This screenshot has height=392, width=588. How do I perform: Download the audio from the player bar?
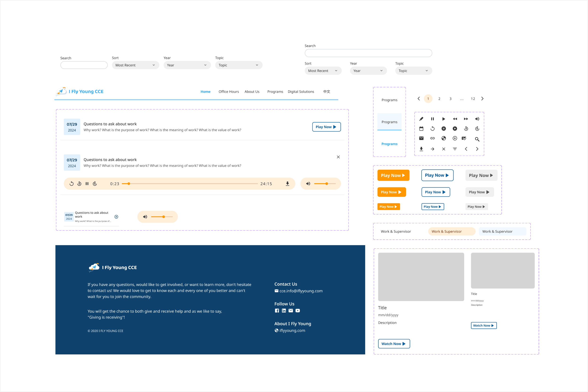(x=287, y=184)
